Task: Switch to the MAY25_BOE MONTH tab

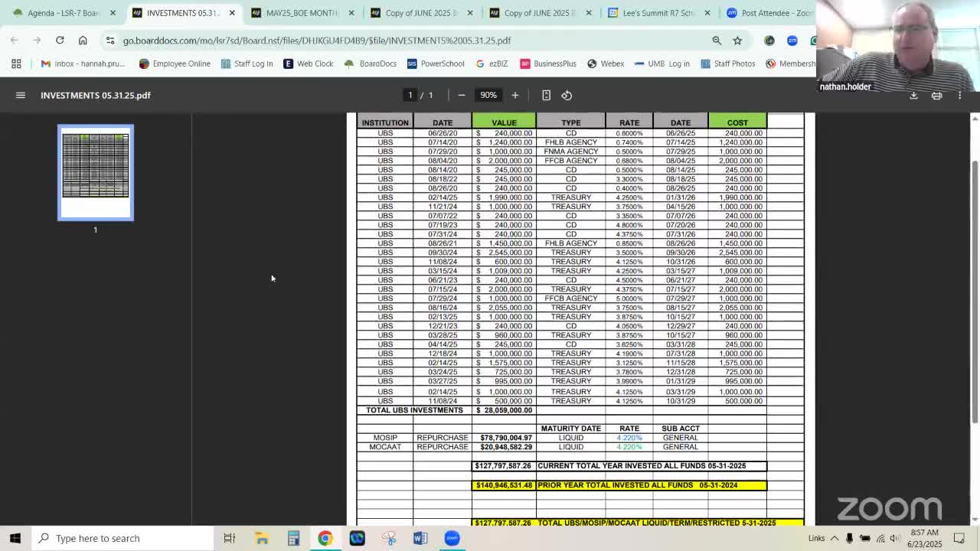Action: (x=301, y=13)
